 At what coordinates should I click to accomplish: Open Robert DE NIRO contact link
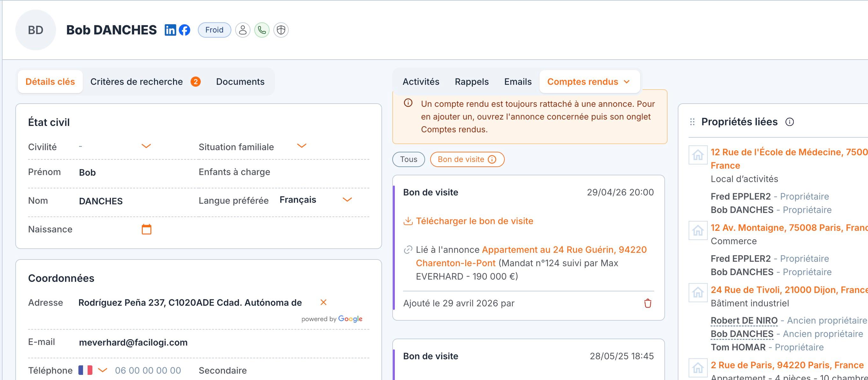pos(744,320)
